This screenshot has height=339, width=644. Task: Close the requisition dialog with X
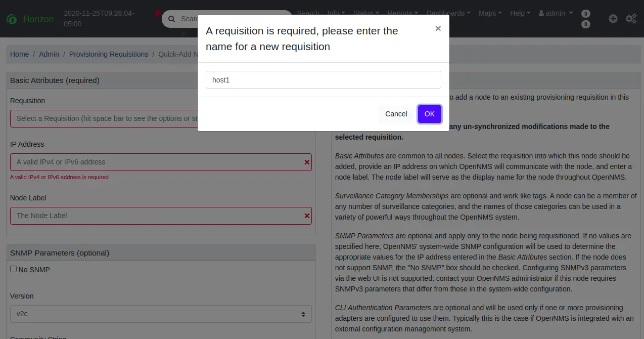point(438,29)
